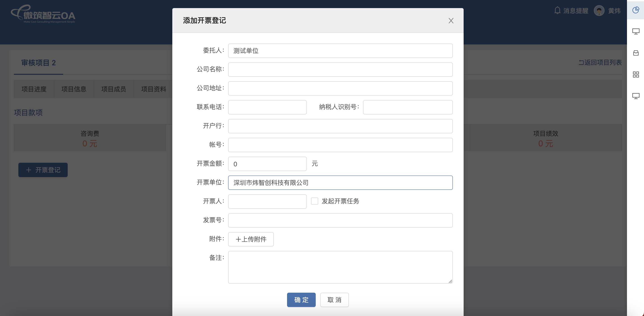Click the first monitor icon in right sidebar
Viewport: 644px width, 316px height.
[x=635, y=32]
